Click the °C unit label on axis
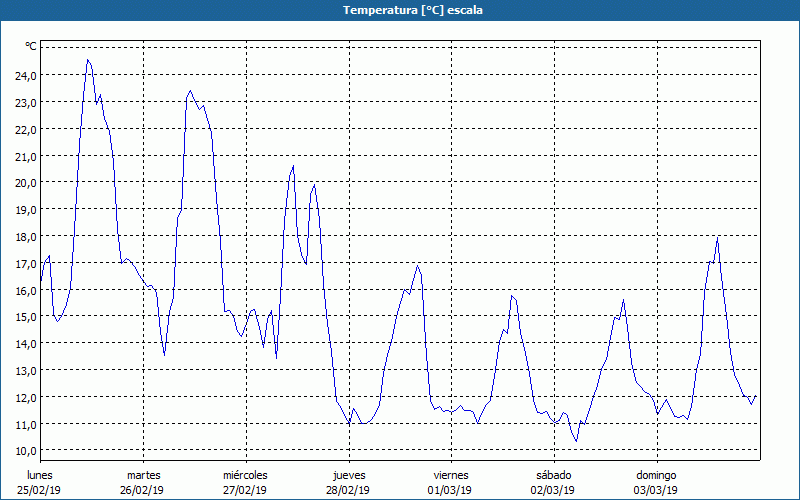The height and width of the screenshot is (500, 800). click(x=31, y=46)
